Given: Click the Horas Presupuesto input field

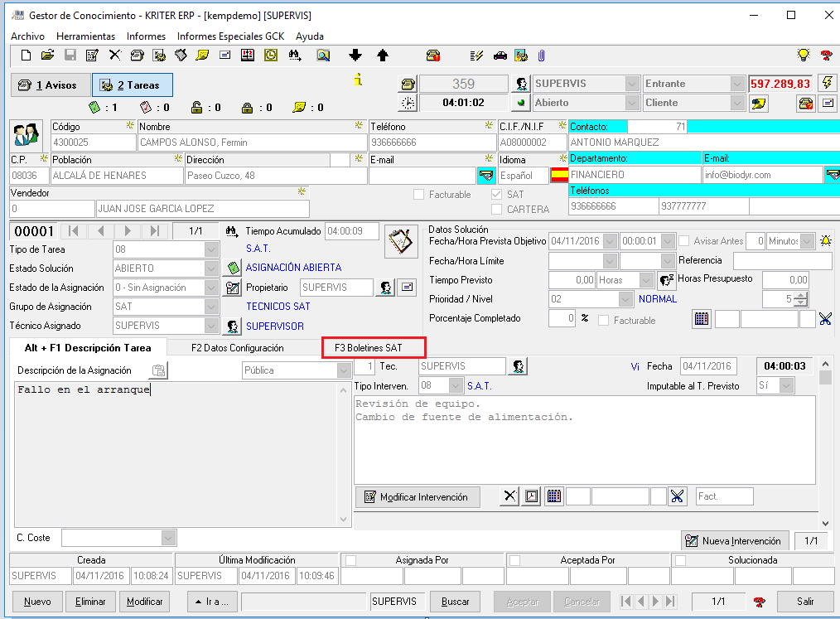Looking at the screenshot, I should point(785,280).
